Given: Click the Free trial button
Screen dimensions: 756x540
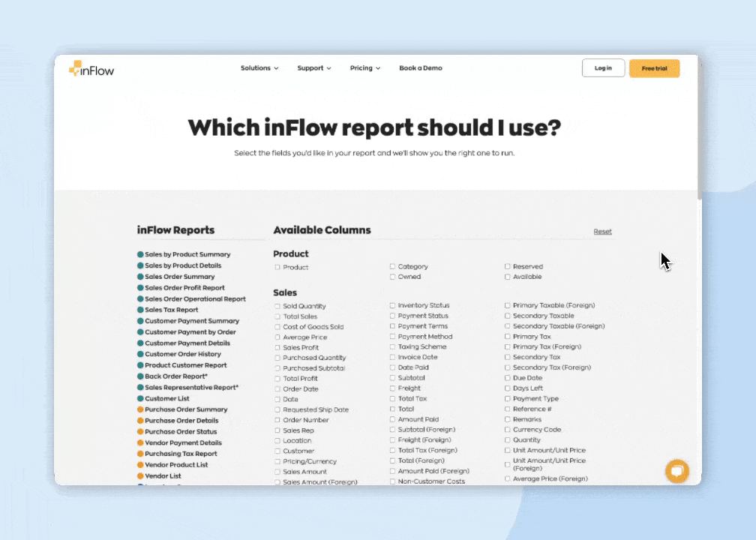Looking at the screenshot, I should point(654,68).
